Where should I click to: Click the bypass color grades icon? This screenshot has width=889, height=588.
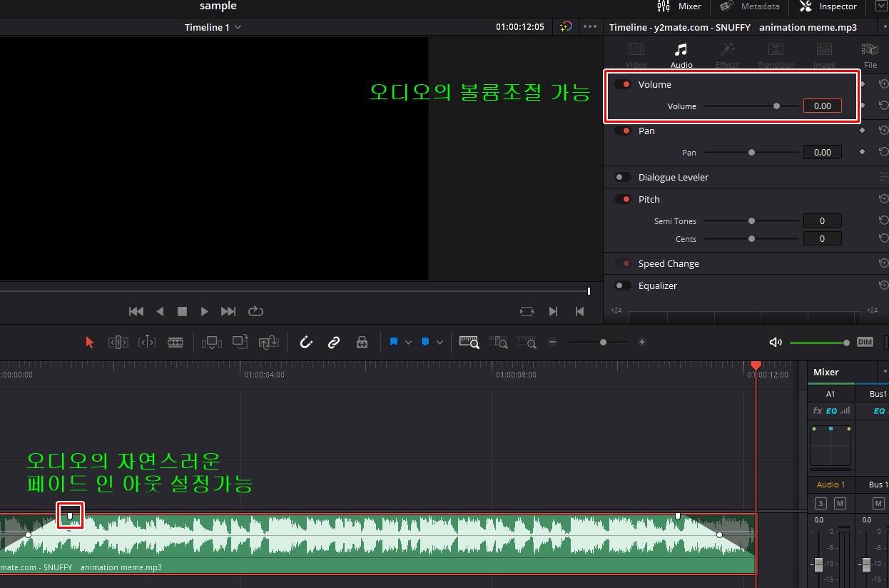click(566, 27)
